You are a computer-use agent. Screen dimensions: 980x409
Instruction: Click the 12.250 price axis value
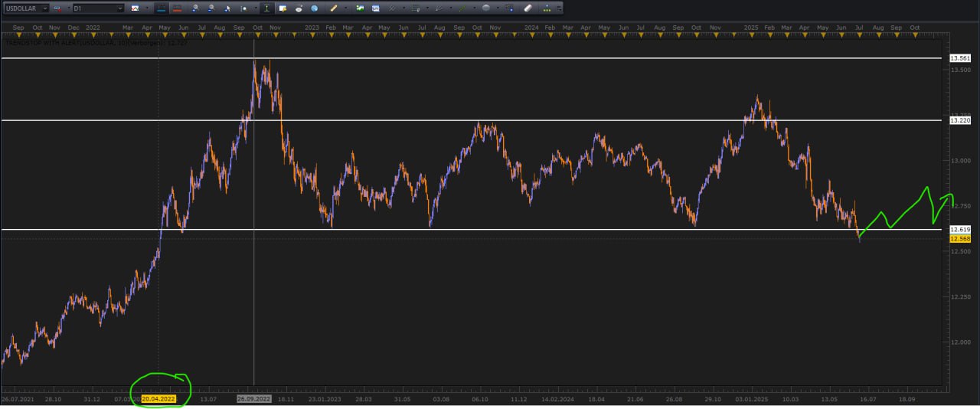960,296
